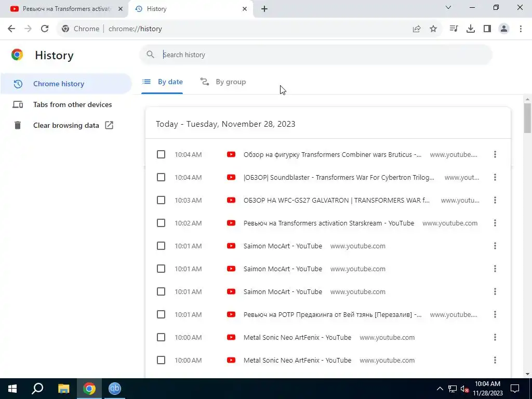Open the Ревьюч на РОТР Предакинга link
Viewport: 532px width, 399px height.
click(x=332, y=314)
